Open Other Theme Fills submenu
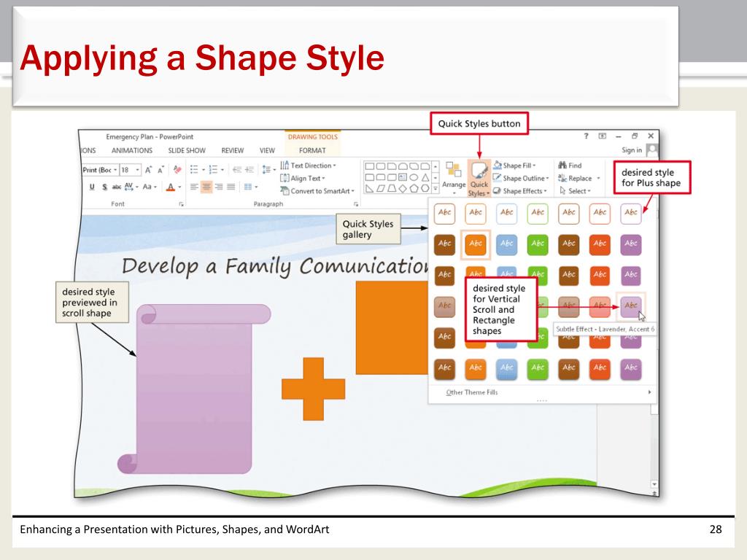The width and height of the screenshot is (747, 560). (541, 392)
